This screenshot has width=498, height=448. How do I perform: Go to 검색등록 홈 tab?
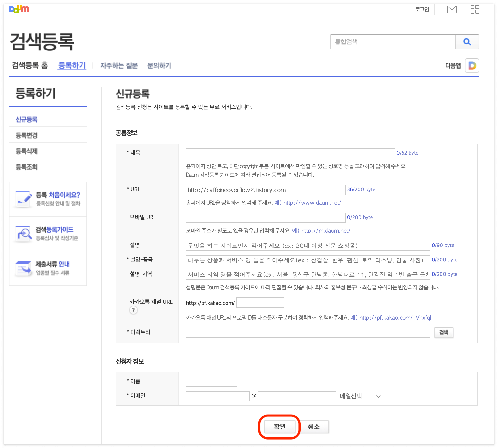coord(30,65)
